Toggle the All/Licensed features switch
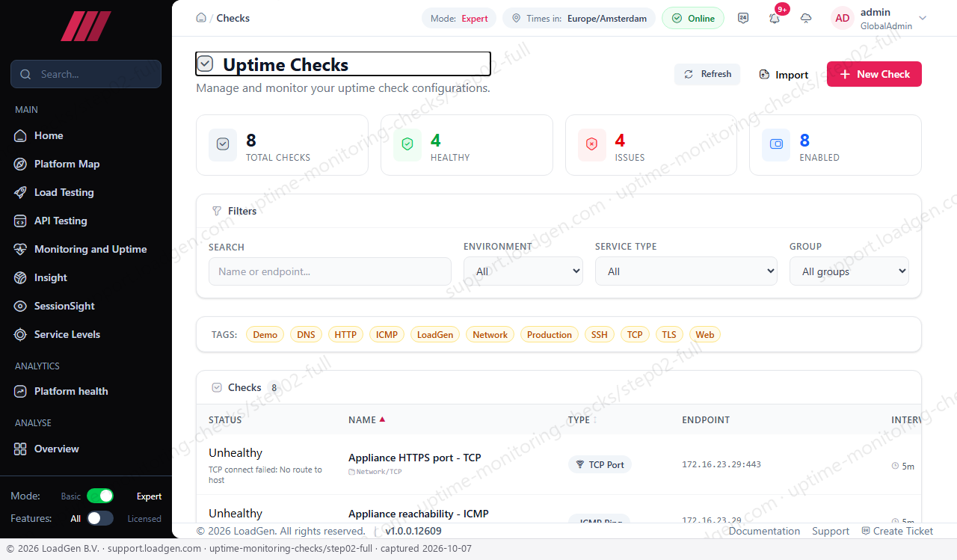This screenshot has width=957, height=560. click(x=100, y=518)
